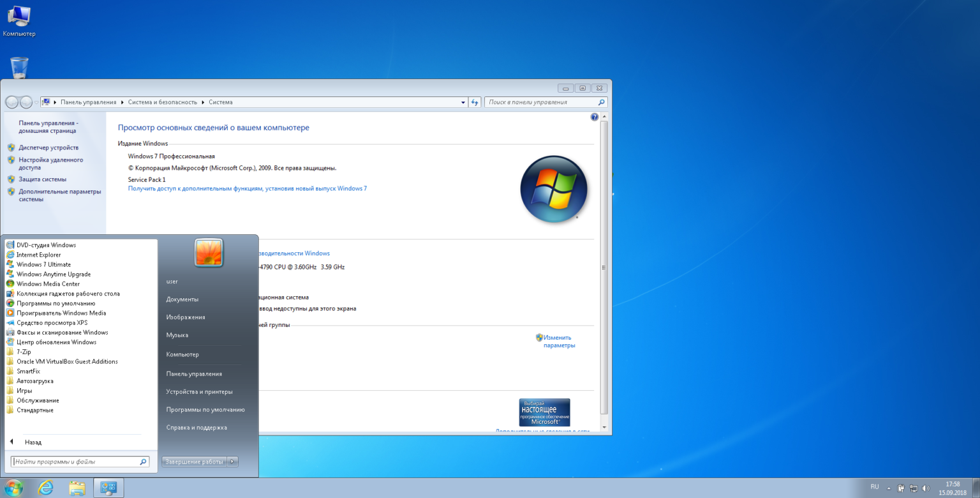The image size is (980, 498).
Task: Expand the Обслуживание folder
Action: pyautogui.click(x=38, y=400)
